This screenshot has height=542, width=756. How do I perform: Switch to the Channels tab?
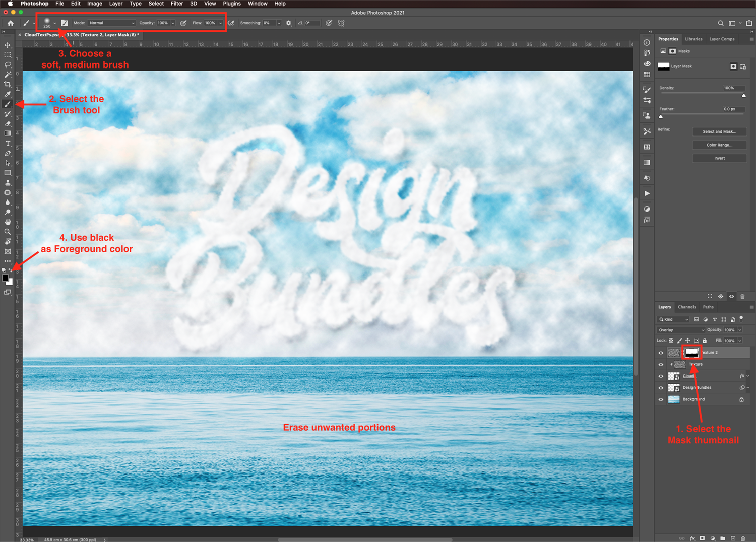pos(686,307)
